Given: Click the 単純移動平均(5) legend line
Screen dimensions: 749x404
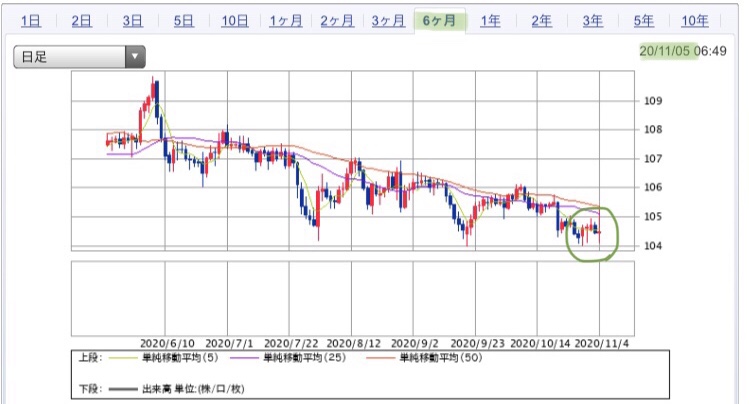Looking at the screenshot, I should [x=124, y=358].
